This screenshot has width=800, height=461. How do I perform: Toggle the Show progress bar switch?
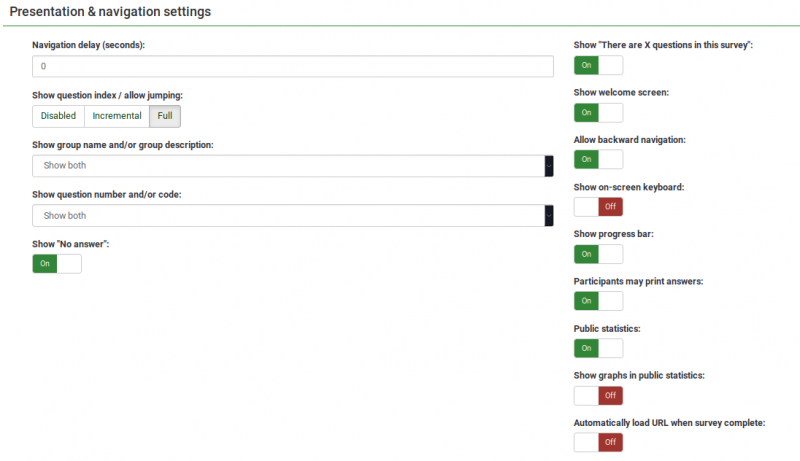click(x=598, y=254)
